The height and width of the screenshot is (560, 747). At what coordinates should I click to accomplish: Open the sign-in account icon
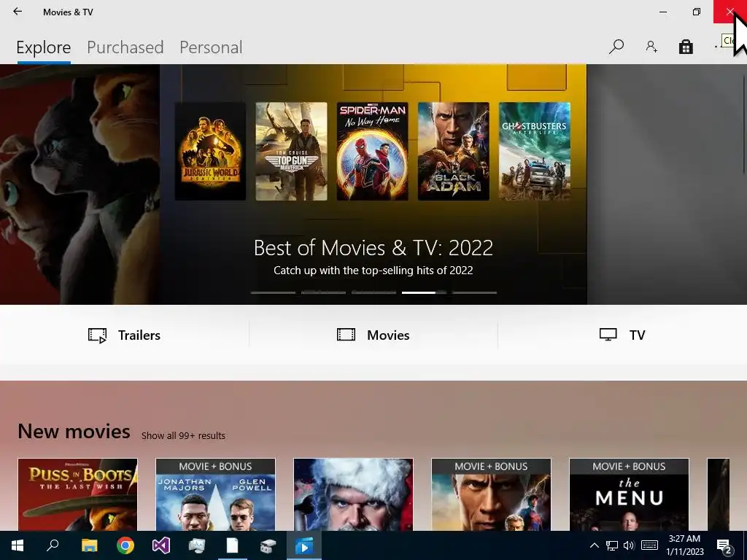[x=651, y=47]
